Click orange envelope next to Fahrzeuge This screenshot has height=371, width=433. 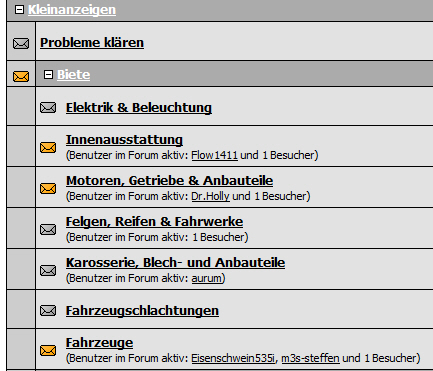pos(48,350)
